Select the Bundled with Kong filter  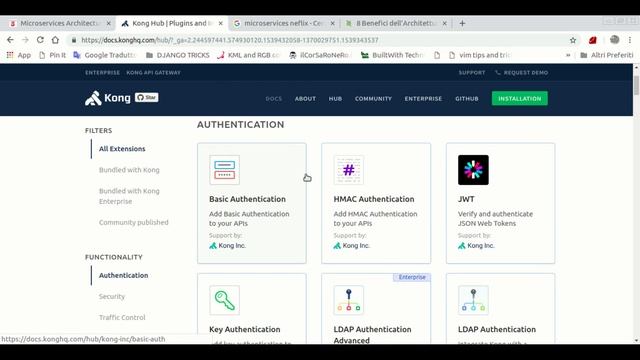tap(129, 170)
